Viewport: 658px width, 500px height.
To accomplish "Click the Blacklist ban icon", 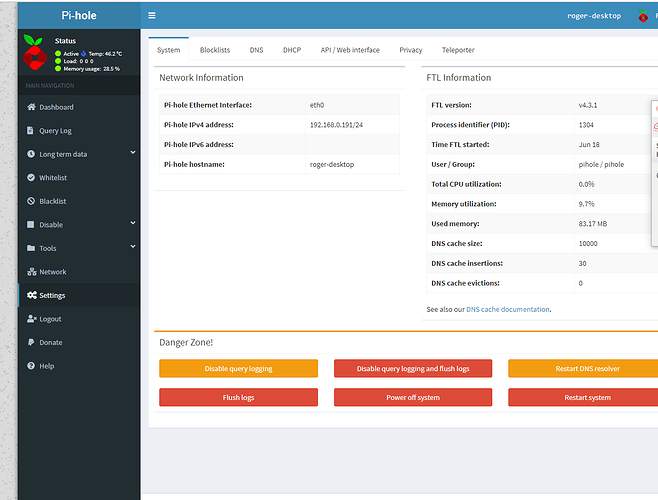I will 31,201.
